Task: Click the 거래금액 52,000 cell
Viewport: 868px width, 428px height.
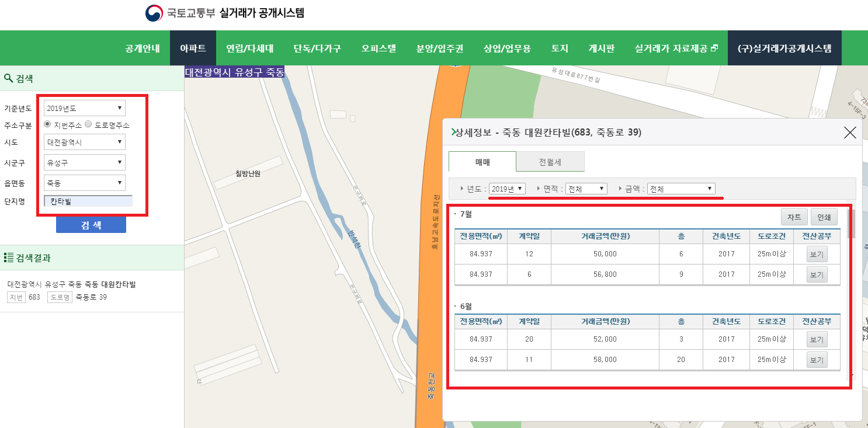Action: click(605, 339)
